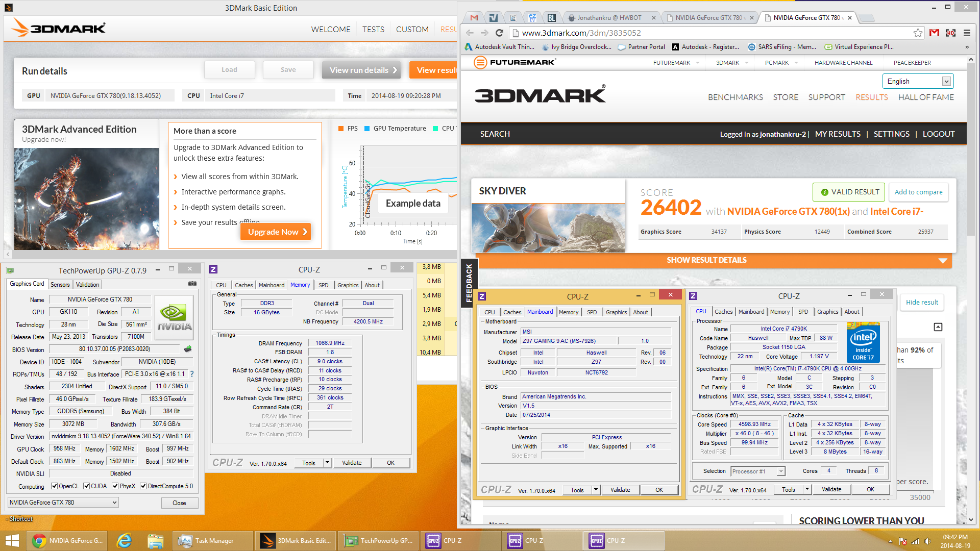Click View run details button
This screenshot has width=980, height=551.
(361, 70)
